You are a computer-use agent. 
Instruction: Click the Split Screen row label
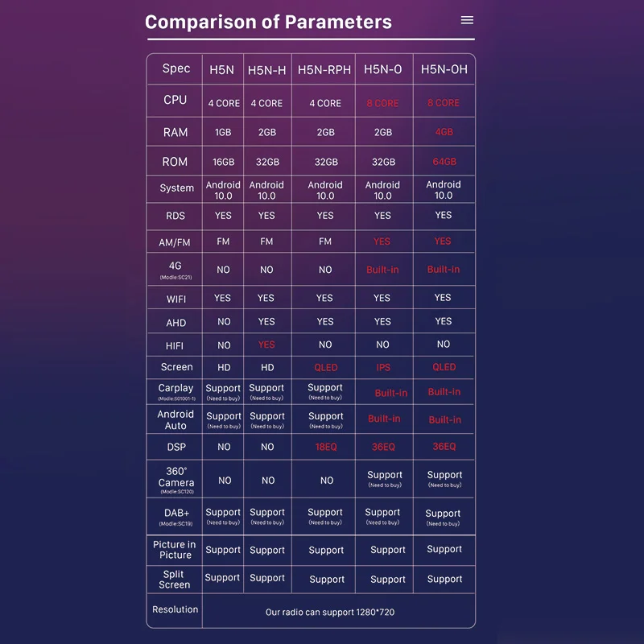point(175,579)
